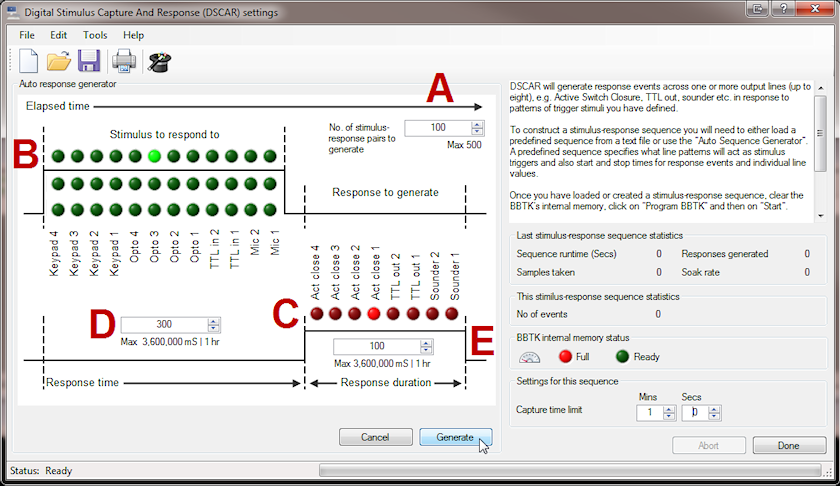Increase the capture time limit Mins

pos(669,408)
